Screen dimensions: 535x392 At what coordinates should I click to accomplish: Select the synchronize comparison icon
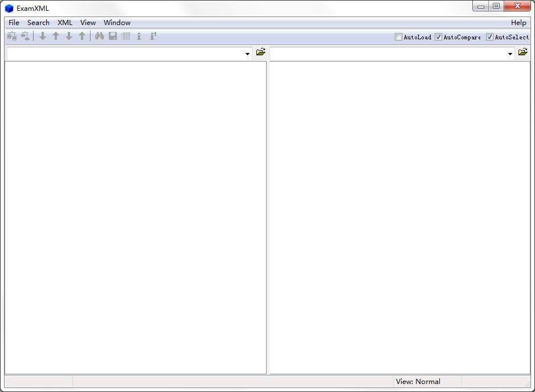point(25,36)
